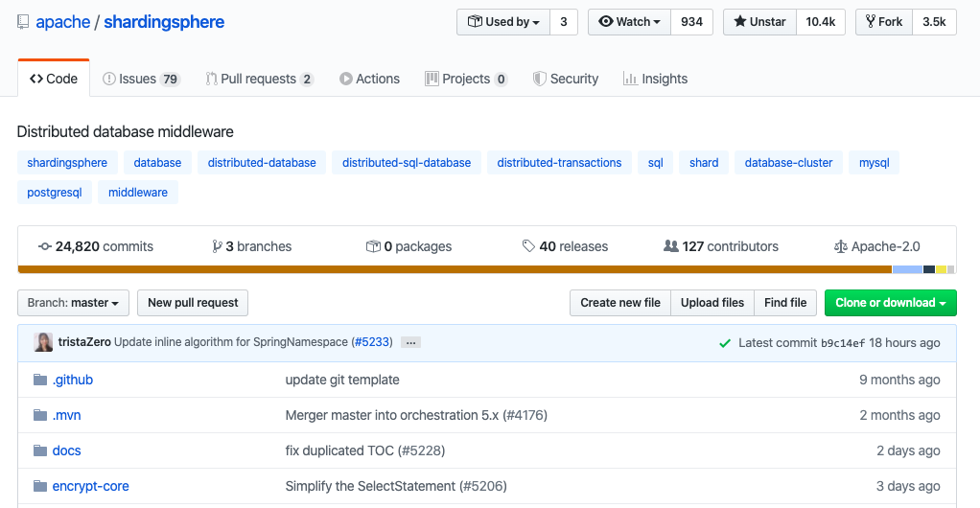Unstar the shardingsphere repository
Screen dimensions: 980x508
point(759,22)
